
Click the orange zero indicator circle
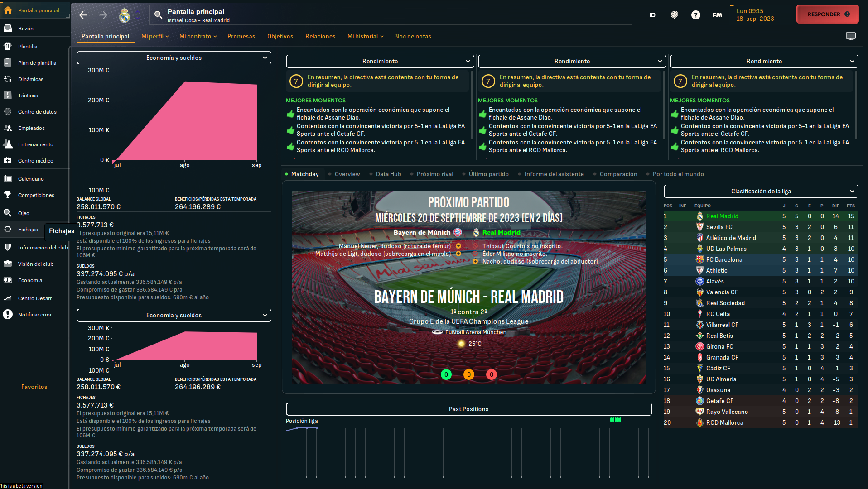click(468, 374)
